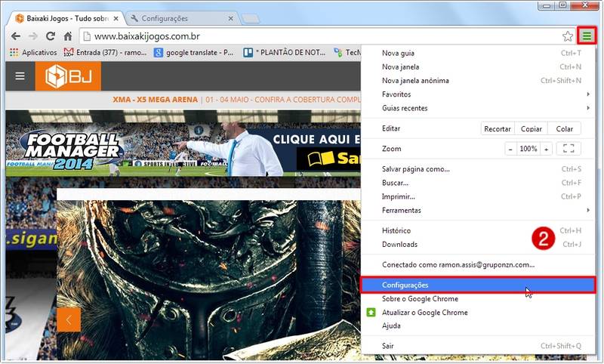Click the 100% zoom value

pyautogui.click(x=528, y=149)
